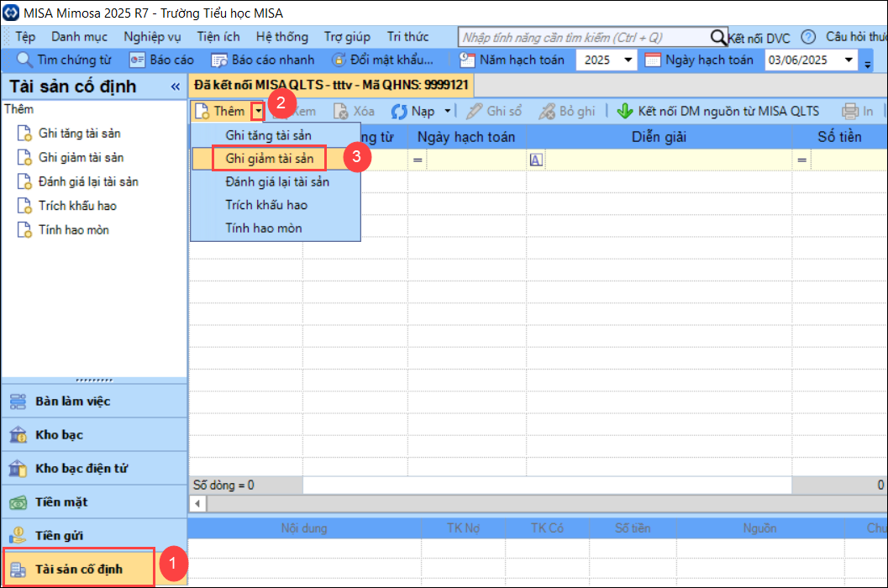
Task: Open Bàn làm việc module
Action: 94,401
